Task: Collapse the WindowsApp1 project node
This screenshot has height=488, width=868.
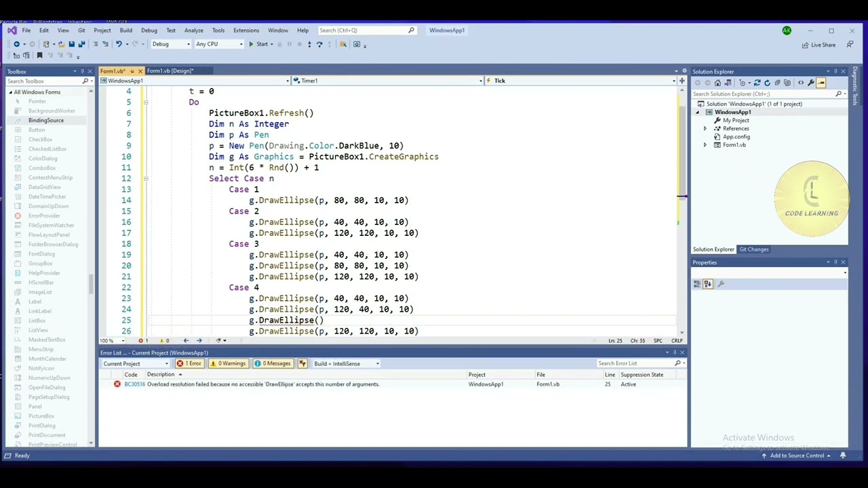Action: (697, 113)
